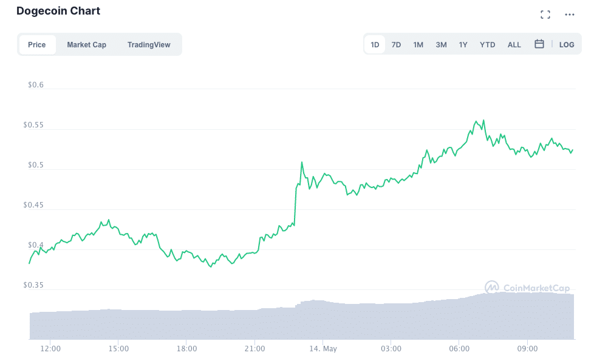Switch to the Market Cap tab
The height and width of the screenshot is (364, 594).
click(86, 44)
